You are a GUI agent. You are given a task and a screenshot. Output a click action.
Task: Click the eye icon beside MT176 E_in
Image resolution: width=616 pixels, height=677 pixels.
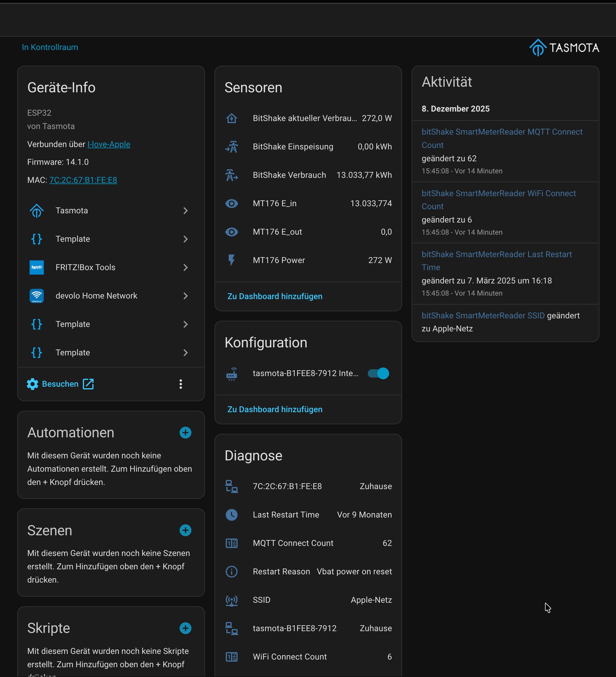tap(231, 203)
